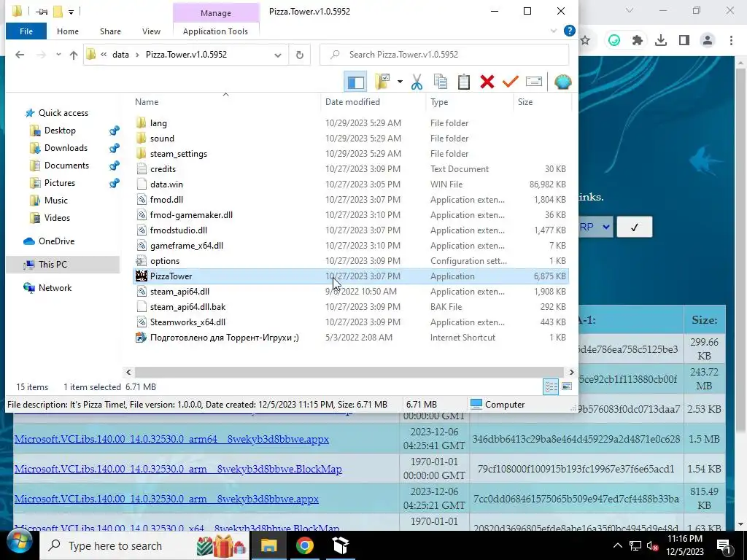Viewport: 747px width, 560px height.
Task: Go up one folder level
Action: click(74, 55)
